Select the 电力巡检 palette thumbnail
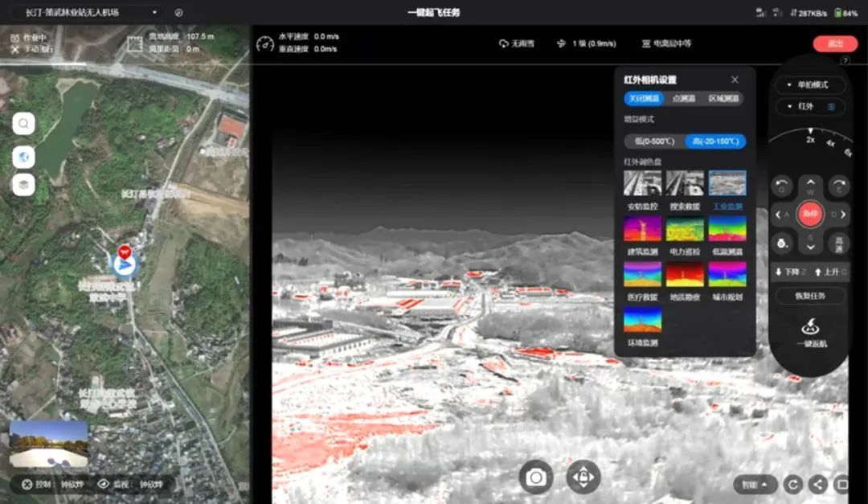868x504 pixels. [685, 229]
